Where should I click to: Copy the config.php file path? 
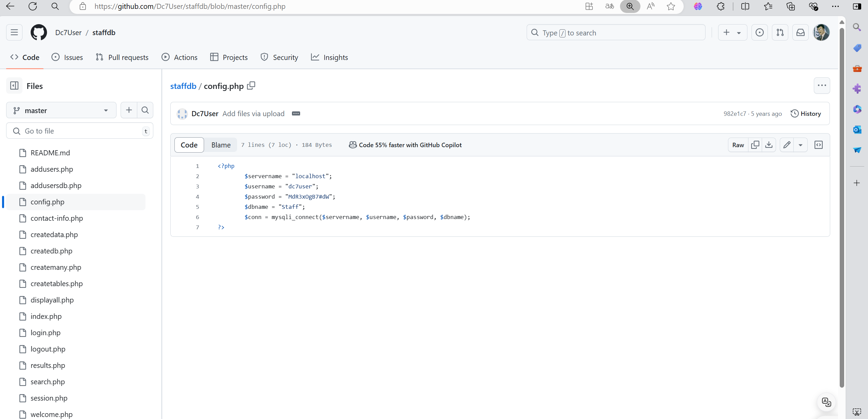pos(251,86)
